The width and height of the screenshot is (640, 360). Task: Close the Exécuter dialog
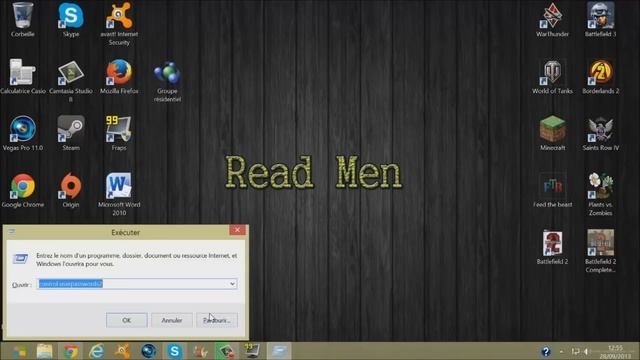pos(237,230)
